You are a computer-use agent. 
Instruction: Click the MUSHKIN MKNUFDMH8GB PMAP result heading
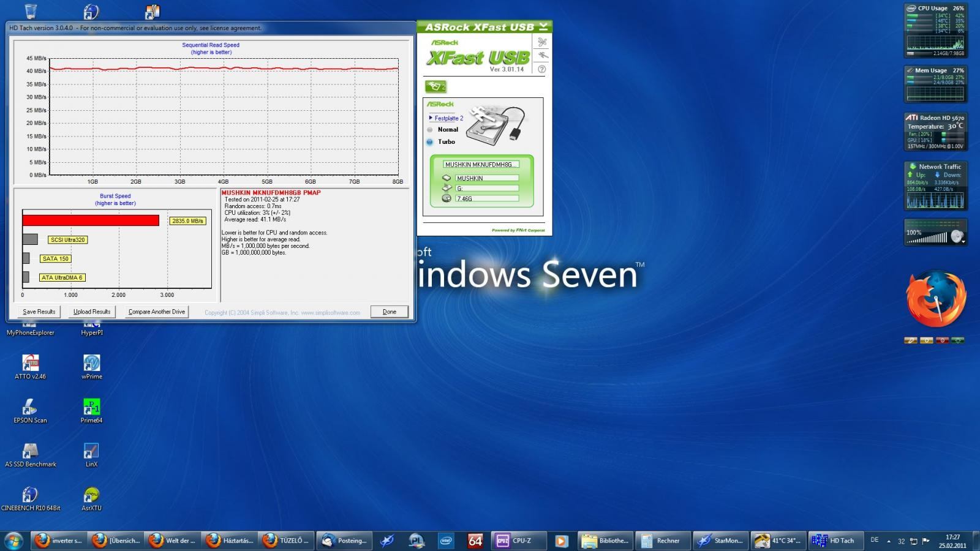click(271, 193)
